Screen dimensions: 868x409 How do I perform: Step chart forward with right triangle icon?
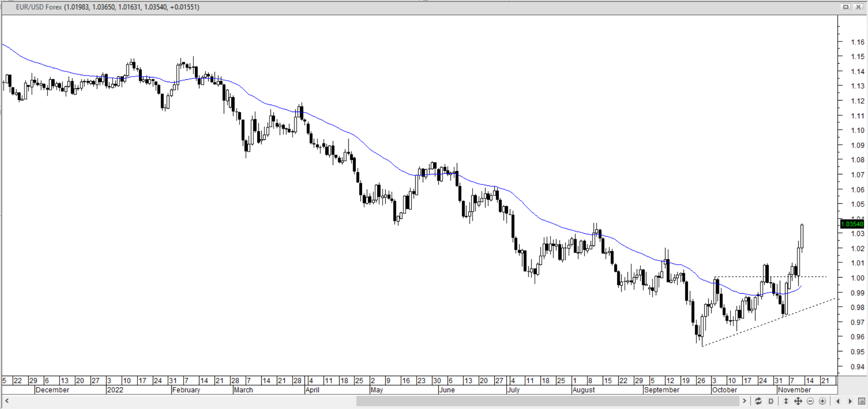850,401
